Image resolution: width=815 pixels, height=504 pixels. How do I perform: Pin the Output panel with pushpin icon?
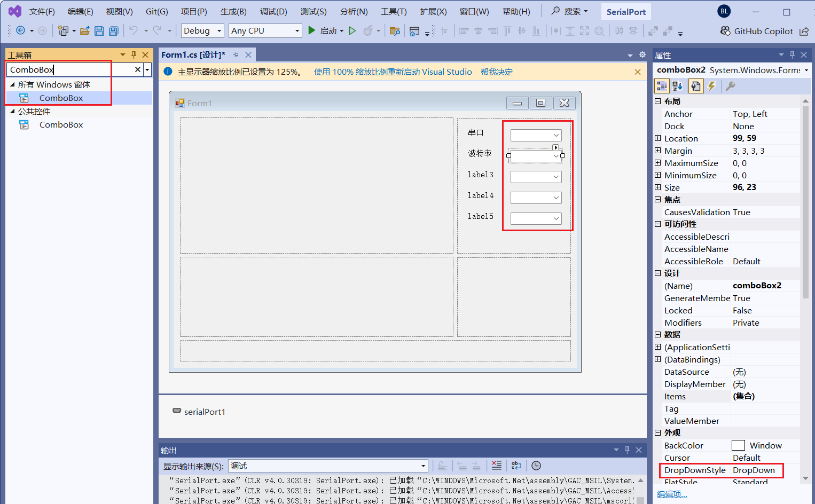pos(627,450)
